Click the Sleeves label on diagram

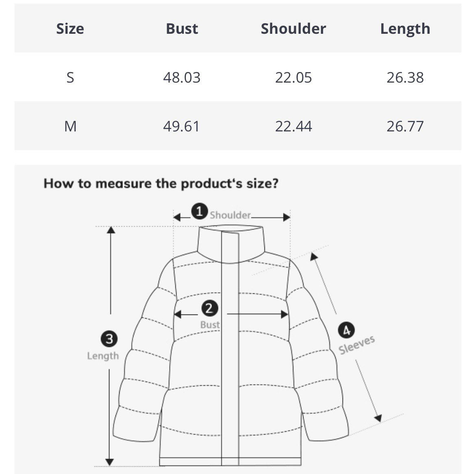point(357,345)
